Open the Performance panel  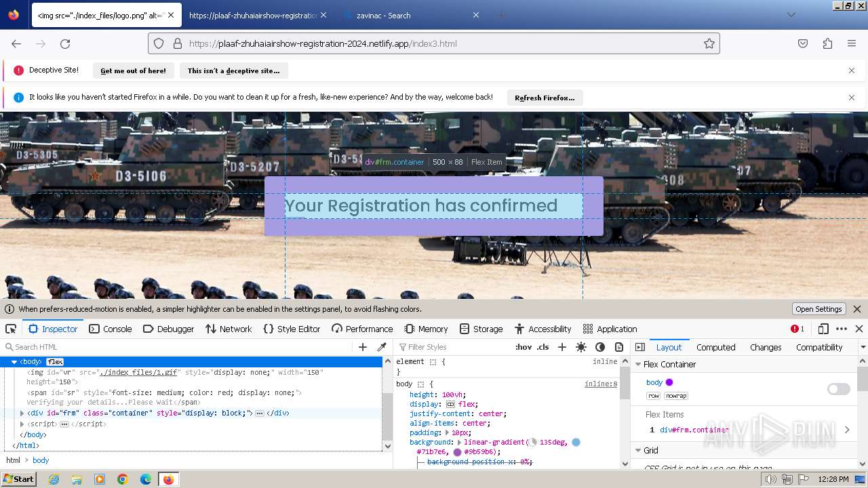pos(362,329)
